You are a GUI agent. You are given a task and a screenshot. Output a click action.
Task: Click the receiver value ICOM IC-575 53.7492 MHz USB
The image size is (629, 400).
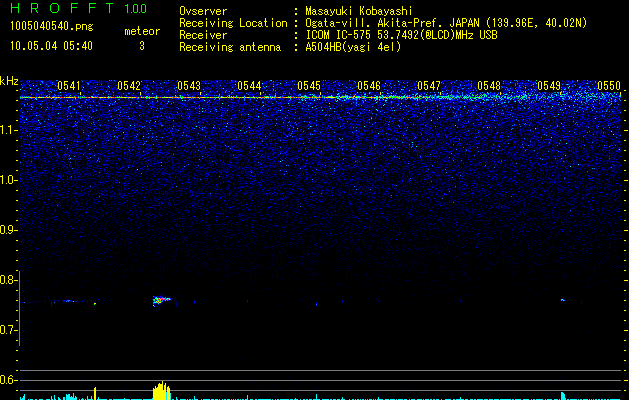(401, 35)
